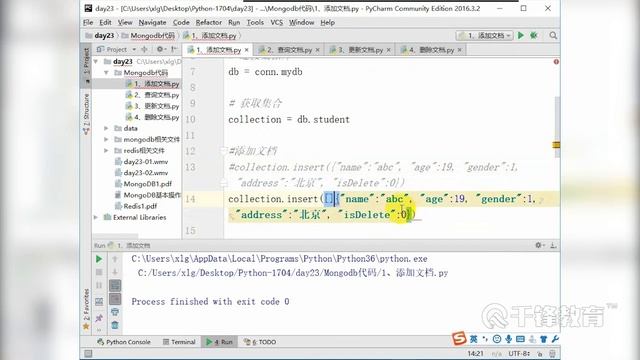Image resolution: width=640 pixels, height=360 pixels.
Task: Hide the Project panel via collapse icon
Action: (x=174, y=49)
